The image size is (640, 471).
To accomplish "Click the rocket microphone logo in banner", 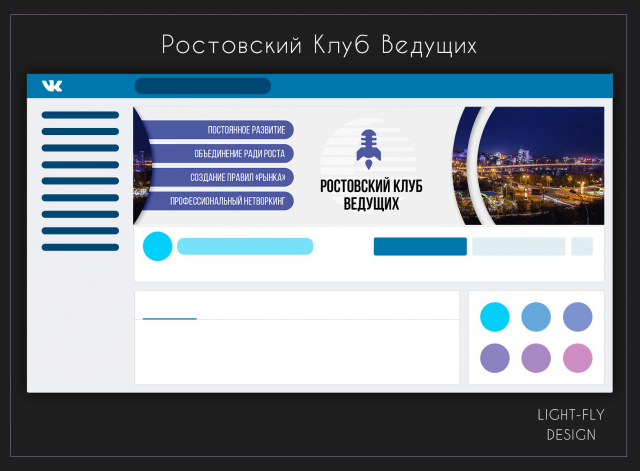I will [x=369, y=149].
